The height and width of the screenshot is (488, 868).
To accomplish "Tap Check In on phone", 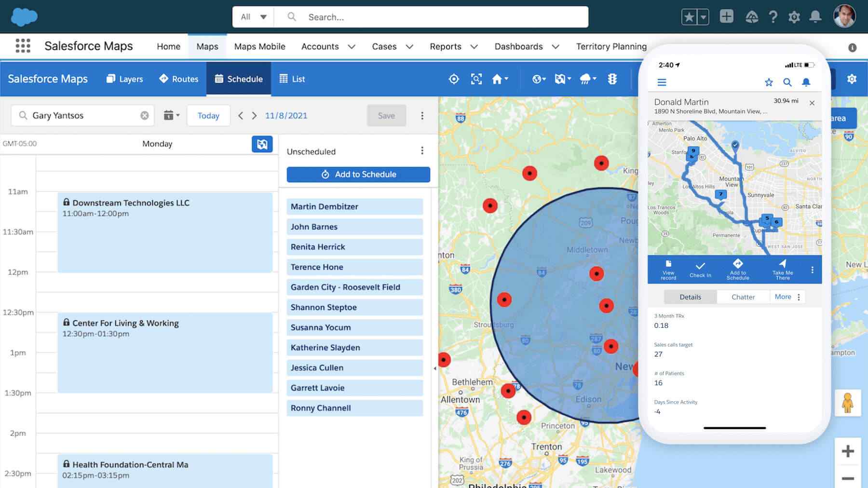I will 700,270.
